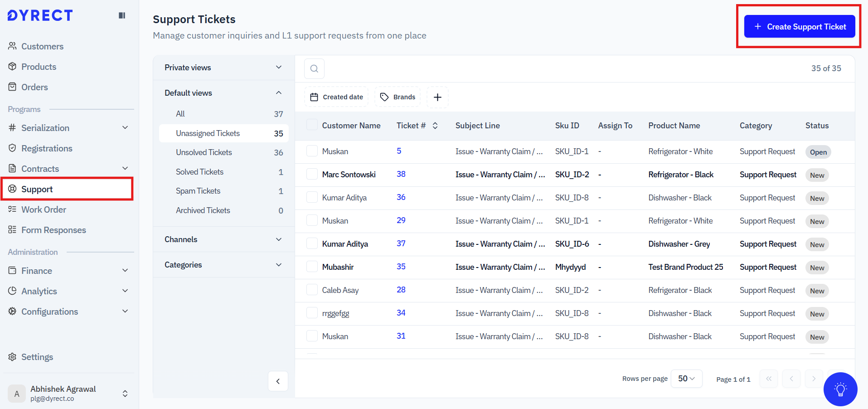Go to the next page of tickets
The height and width of the screenshot is (409, 868).
click(814, 379)
